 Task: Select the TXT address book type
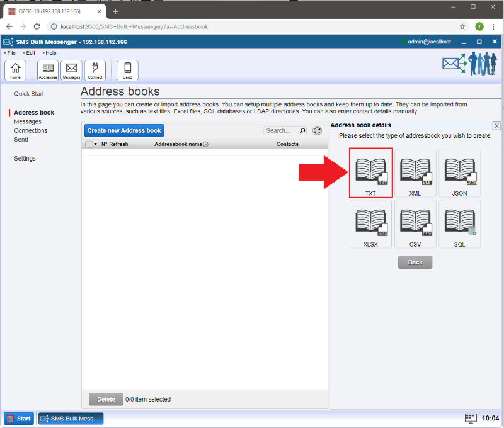coord(370,174)
